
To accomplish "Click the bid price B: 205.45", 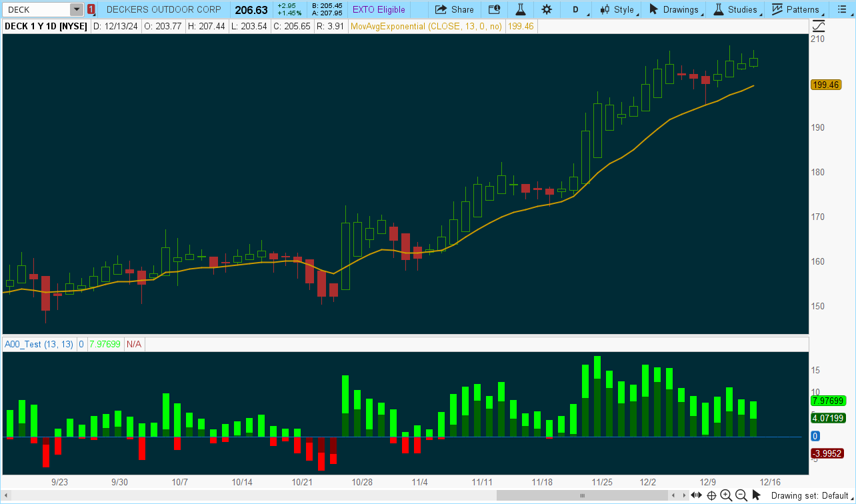I will coord(327,6).
